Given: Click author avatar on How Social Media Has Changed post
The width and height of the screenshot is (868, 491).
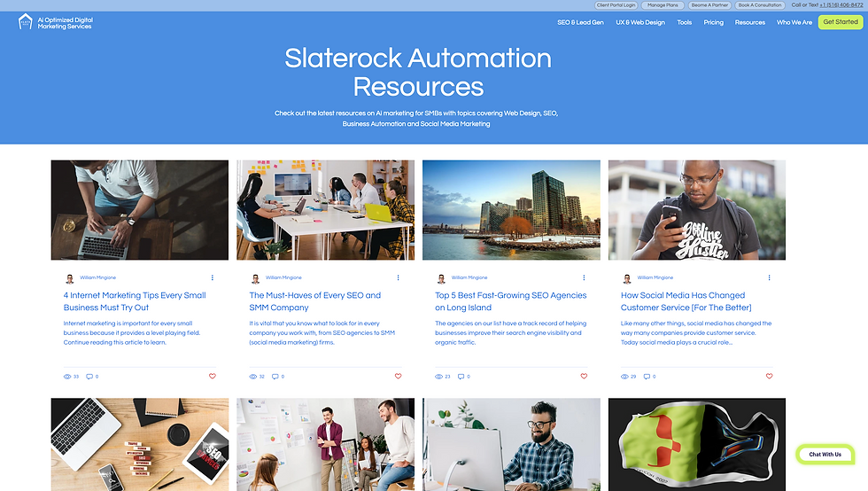Looking at the screenshot, I should (627, 279).
